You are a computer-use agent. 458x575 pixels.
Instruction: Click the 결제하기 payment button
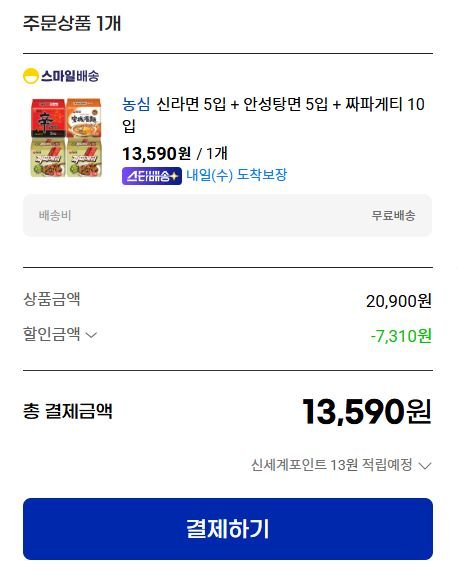coord(228,529)
